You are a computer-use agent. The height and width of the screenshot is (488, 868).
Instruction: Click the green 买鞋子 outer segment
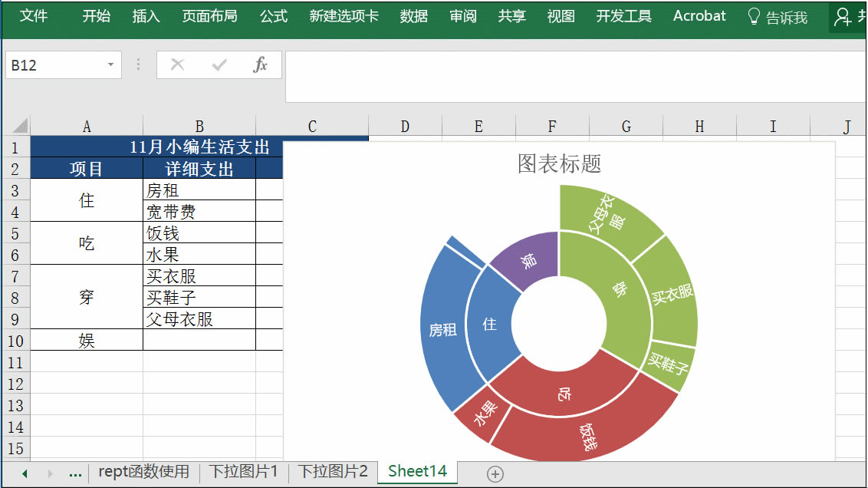(x=668, y=364)
